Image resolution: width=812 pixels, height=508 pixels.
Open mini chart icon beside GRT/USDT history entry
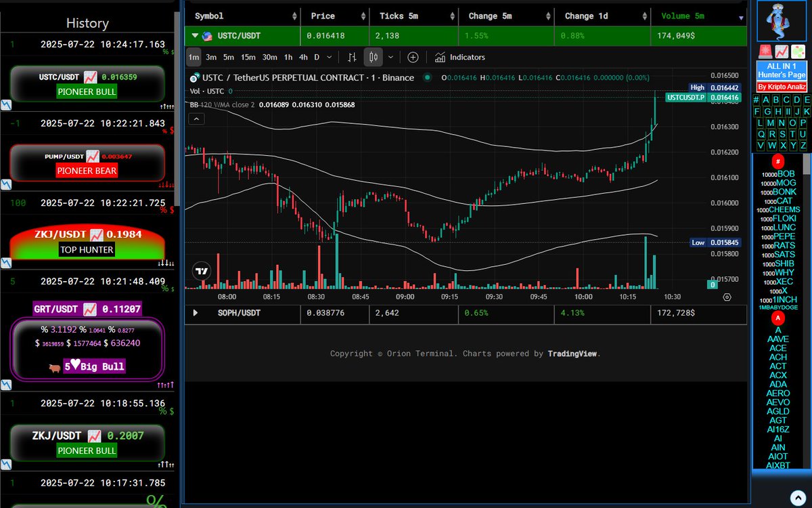(x=6, y=384)
